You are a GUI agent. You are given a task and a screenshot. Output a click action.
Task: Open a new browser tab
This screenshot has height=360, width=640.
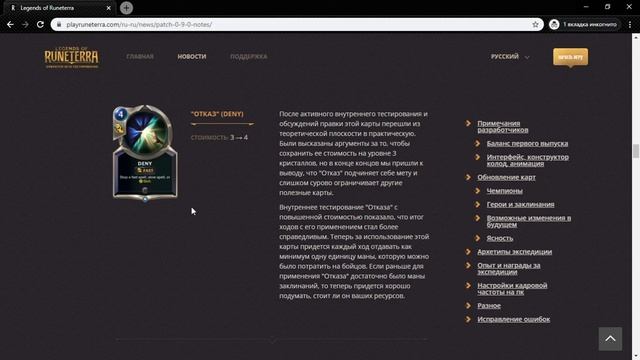click(126, 8)
